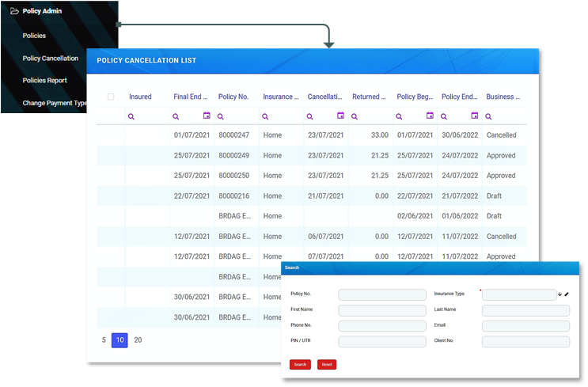Click search icon under Returned column
Screen dimensions: 588x387
[355, 116]
